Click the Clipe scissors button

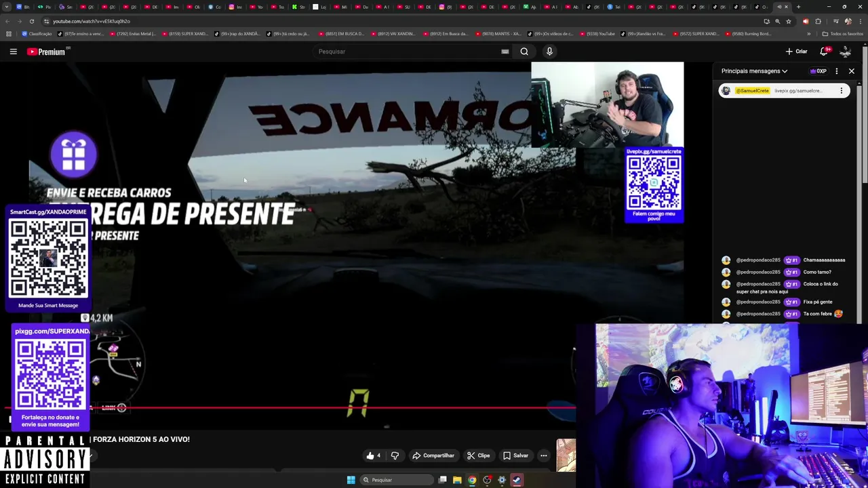click(478, 455)
